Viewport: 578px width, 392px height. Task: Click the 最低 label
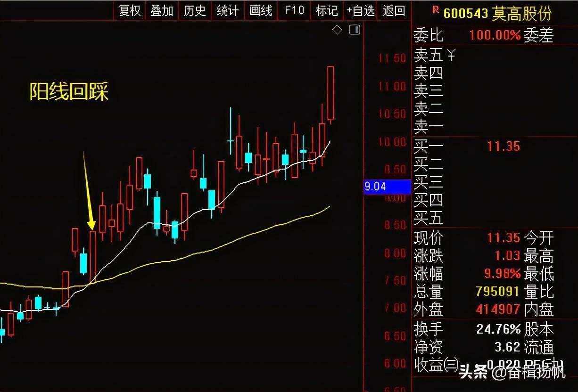coord(539,274)
